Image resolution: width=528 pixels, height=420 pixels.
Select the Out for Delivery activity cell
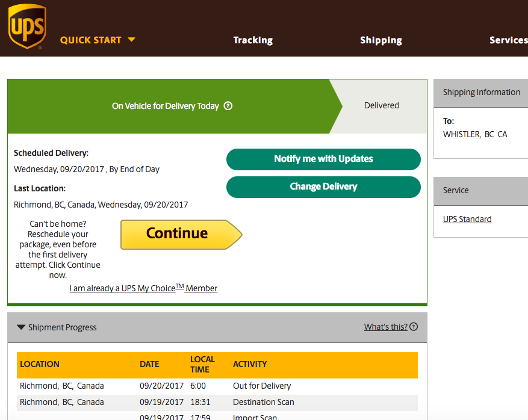(x=262, y=386)
